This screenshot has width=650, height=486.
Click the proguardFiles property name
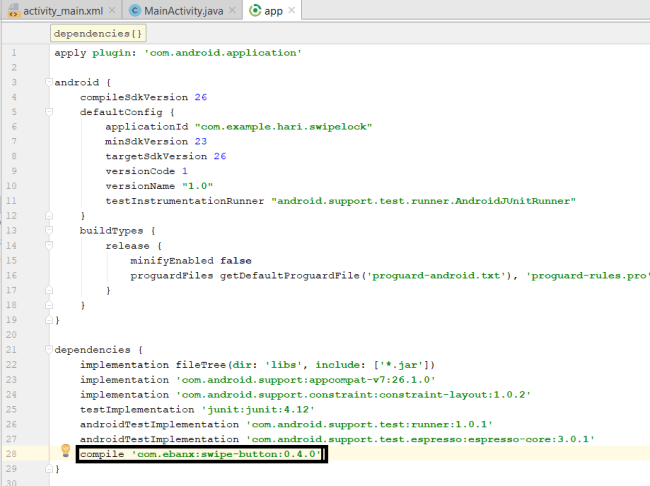click(172, 276)
